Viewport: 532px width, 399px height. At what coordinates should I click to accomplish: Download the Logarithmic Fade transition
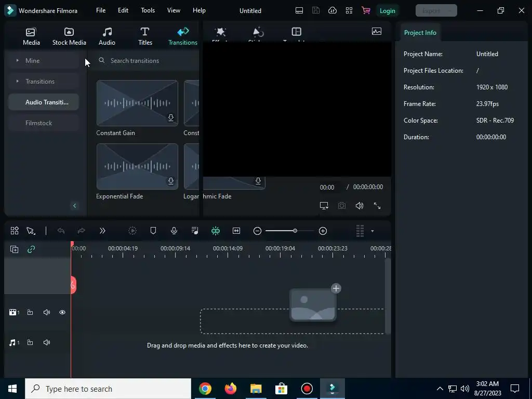pyautogui.click(x=258, y=181)
